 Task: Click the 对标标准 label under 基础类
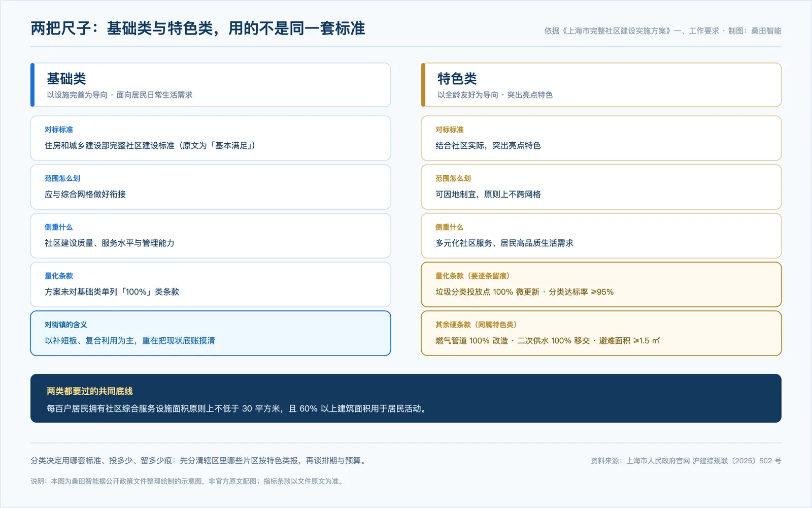pos(59,130)
